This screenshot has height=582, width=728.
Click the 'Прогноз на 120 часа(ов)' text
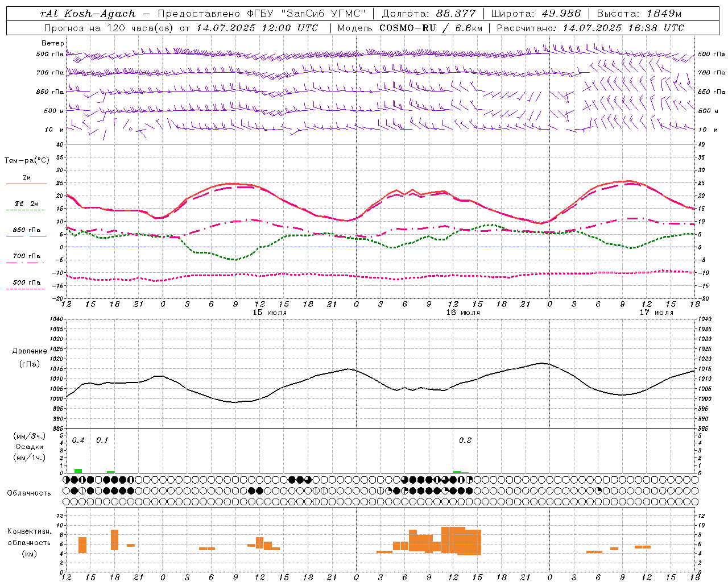[110, 28]
